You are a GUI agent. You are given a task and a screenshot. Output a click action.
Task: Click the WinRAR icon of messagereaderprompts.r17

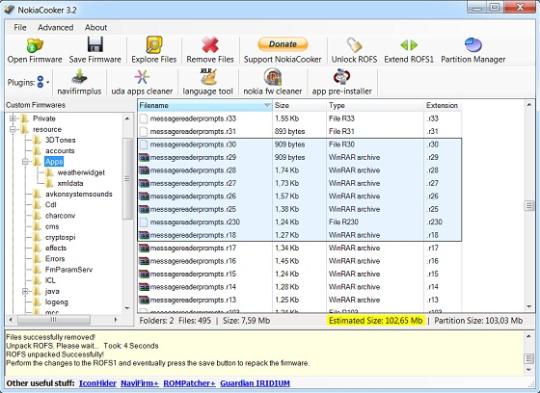click(x=144, y=248)
